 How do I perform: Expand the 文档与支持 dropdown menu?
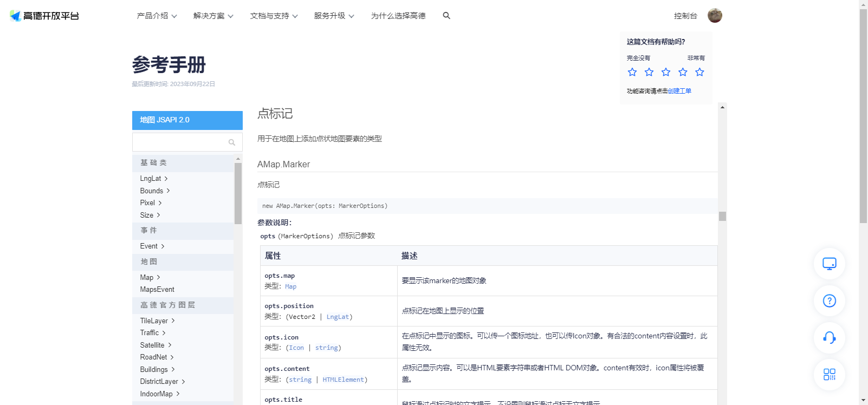pyautogui.click(x=274, y=16)
